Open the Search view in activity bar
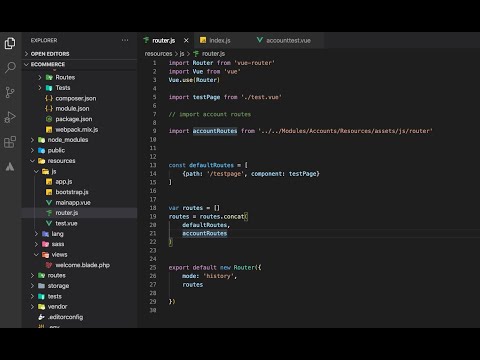480x360 pixels. point(10,68)
